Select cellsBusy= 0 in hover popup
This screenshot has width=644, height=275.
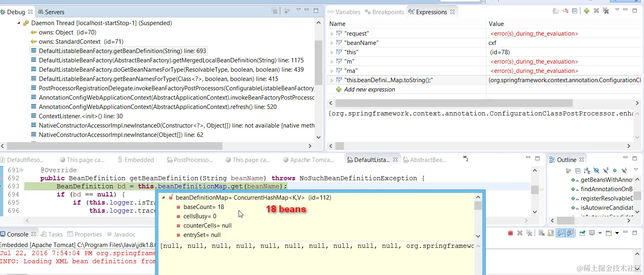pos(200,216)
